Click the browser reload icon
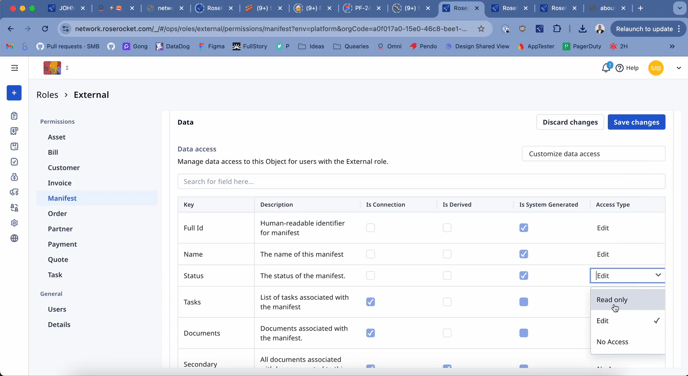Image resolution: width=688 pixels, height=376 pixels. [45, 29]
